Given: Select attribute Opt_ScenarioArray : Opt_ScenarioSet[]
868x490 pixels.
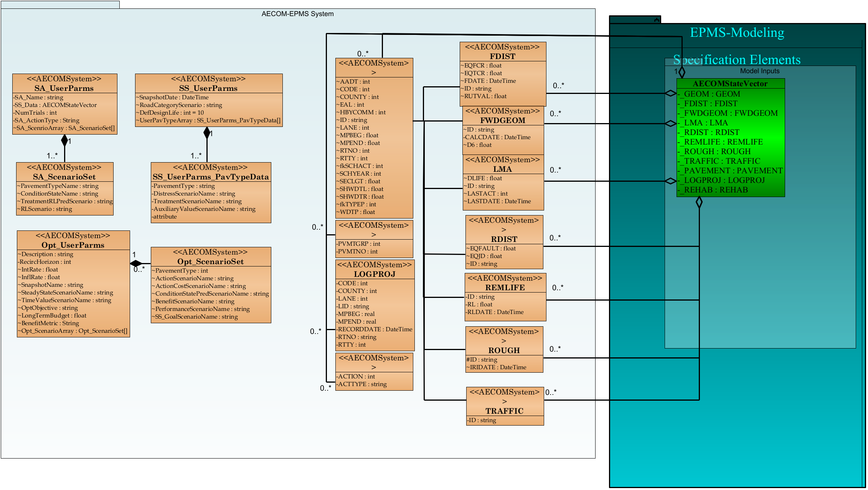Looking at the screenshot, I should click(x=73, y=331).
